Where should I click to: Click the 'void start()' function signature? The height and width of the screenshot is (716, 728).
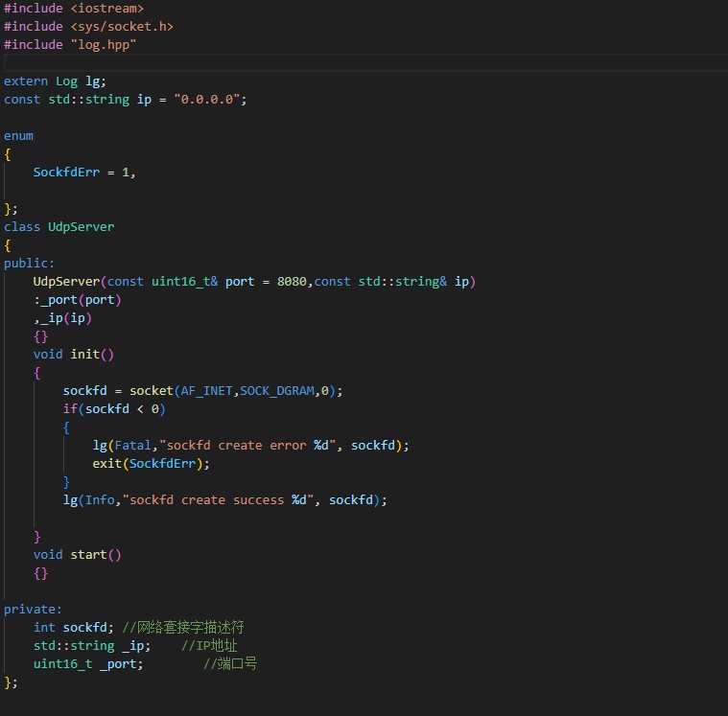[77, 555]
